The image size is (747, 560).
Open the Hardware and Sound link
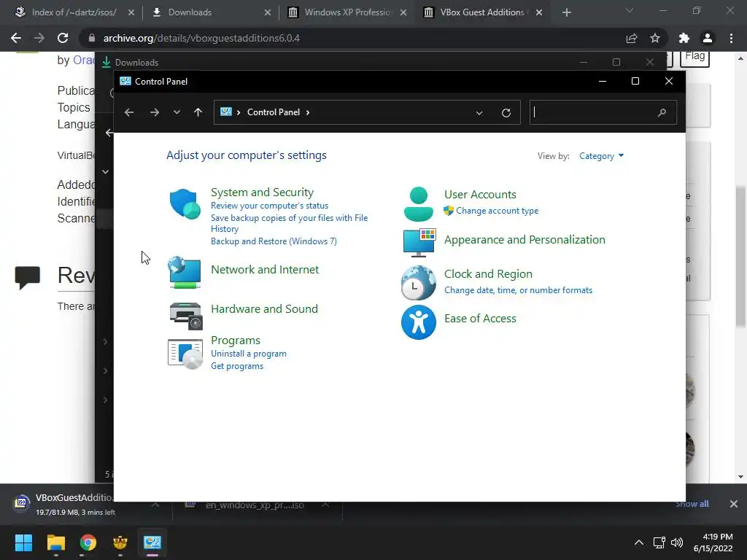coord(264,309)
